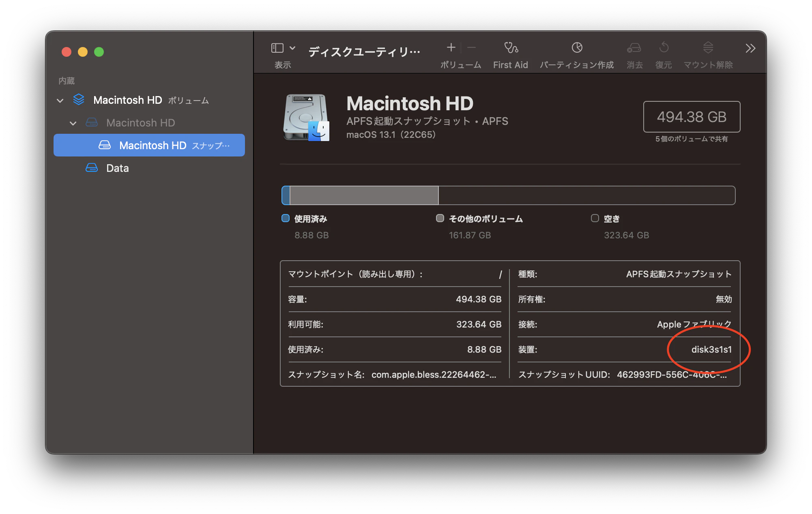Image resolution: width=812 pixels, height=514 pixels.
Task: Click the 323.64 GB free value under 空き
Action: pos(626,235)
